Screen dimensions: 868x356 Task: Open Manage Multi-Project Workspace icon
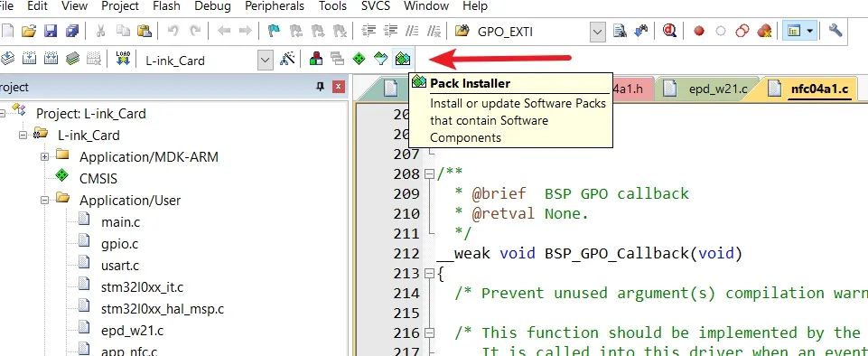click(x=337, y=58)
